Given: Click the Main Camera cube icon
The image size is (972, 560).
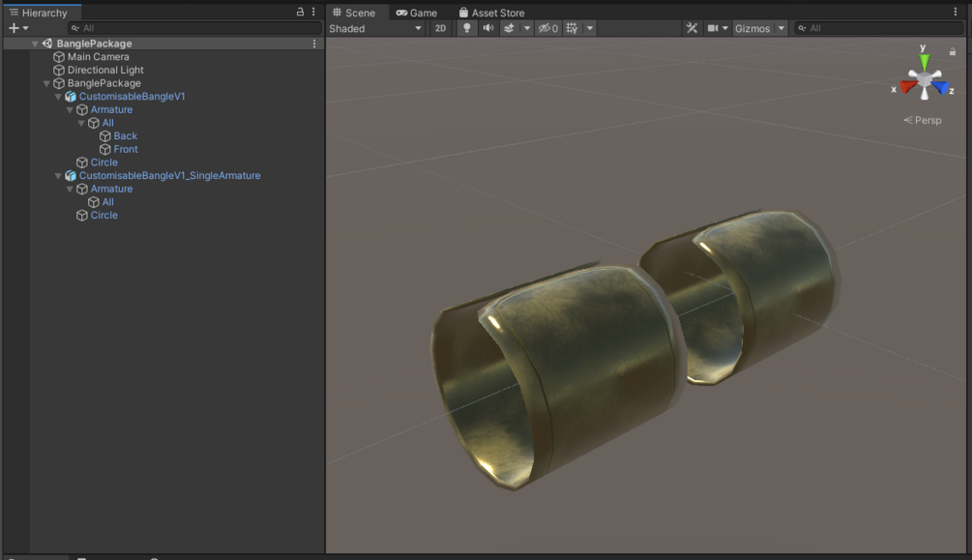Looking at the screenshot, I should [59, 57].
